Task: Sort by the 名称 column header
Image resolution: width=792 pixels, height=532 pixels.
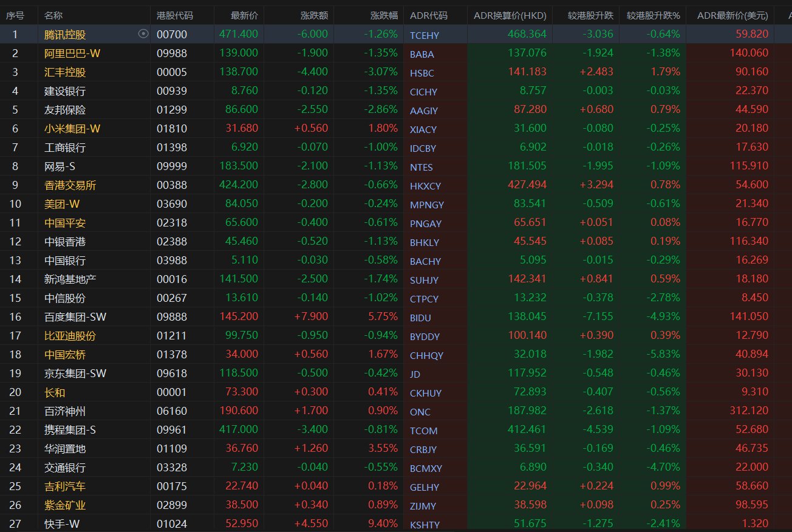Action: point(53,15)
